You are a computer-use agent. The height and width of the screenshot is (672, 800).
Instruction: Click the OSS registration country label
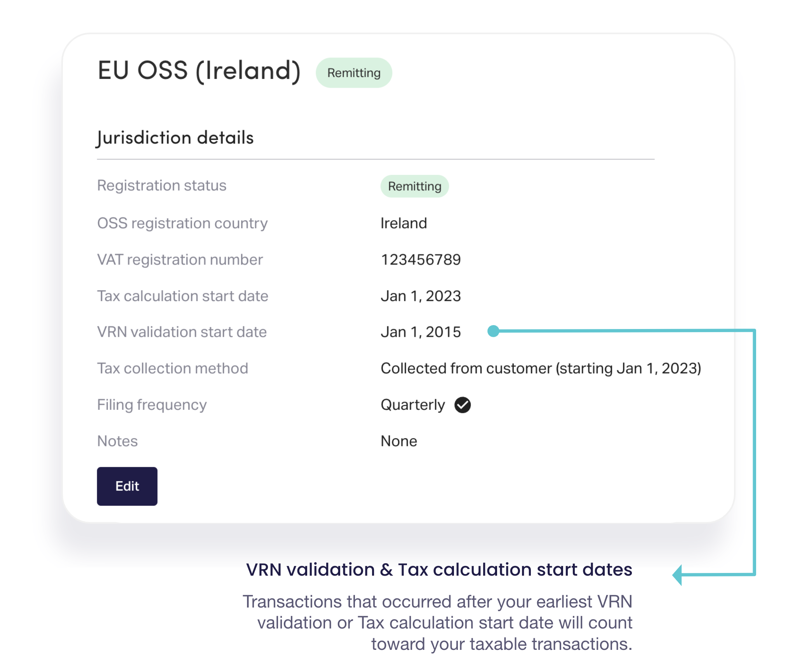point(182,223)
